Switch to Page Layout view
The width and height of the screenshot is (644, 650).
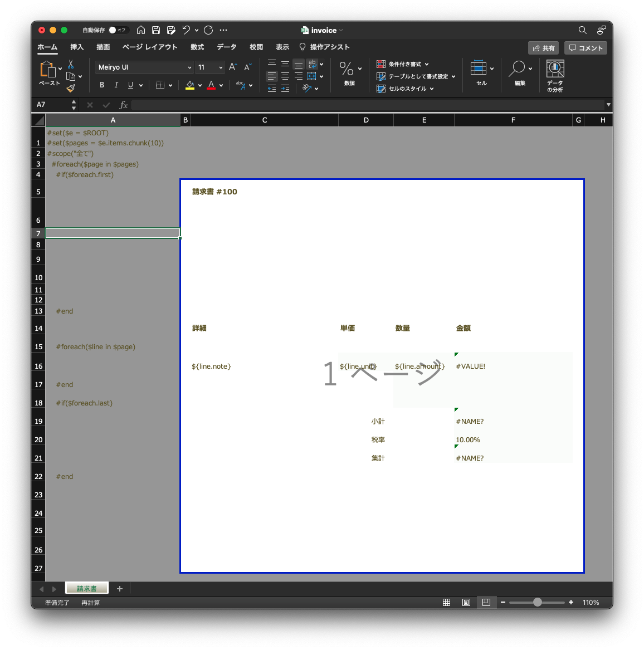466,602
